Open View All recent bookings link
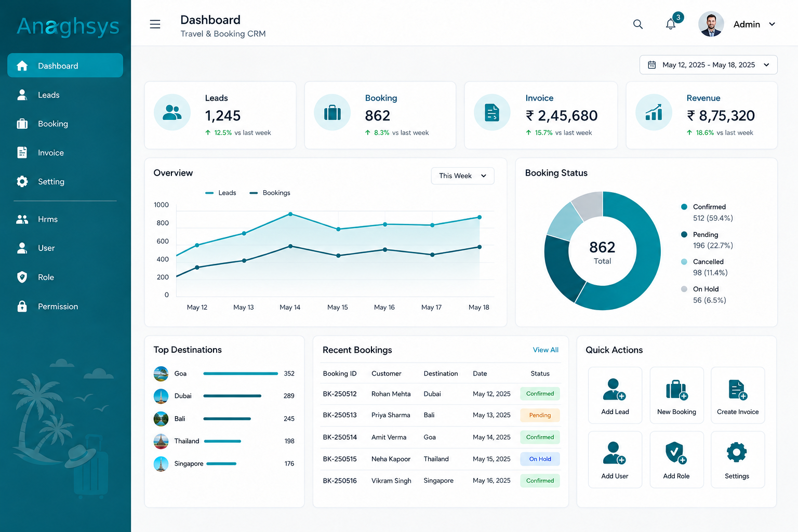798x532 pixels. point(546,350)
